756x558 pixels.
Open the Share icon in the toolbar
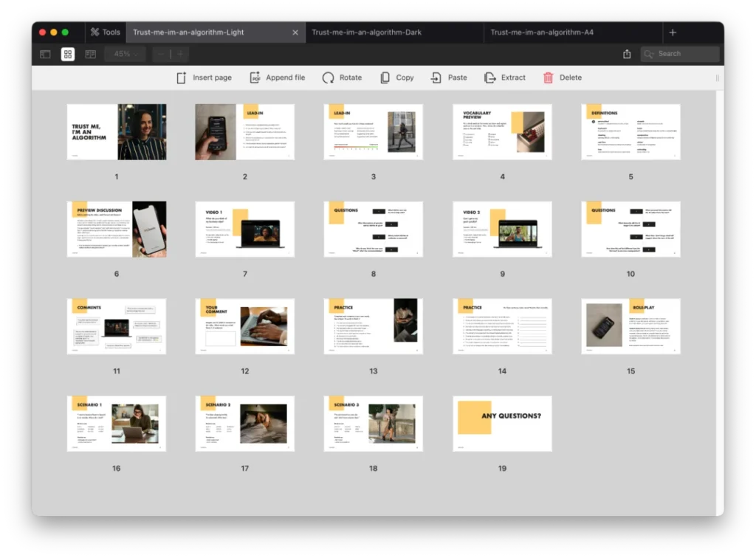(x=627, y=54)
